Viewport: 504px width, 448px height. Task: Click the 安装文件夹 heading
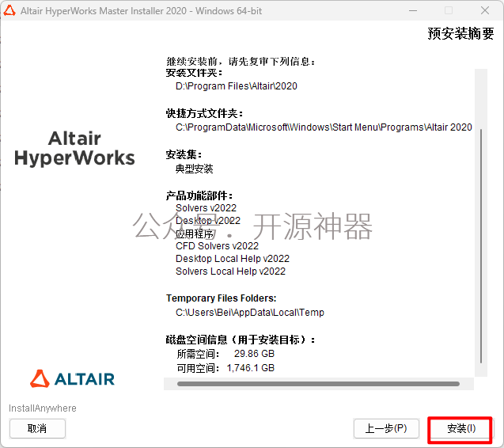(x=194, y=73)
